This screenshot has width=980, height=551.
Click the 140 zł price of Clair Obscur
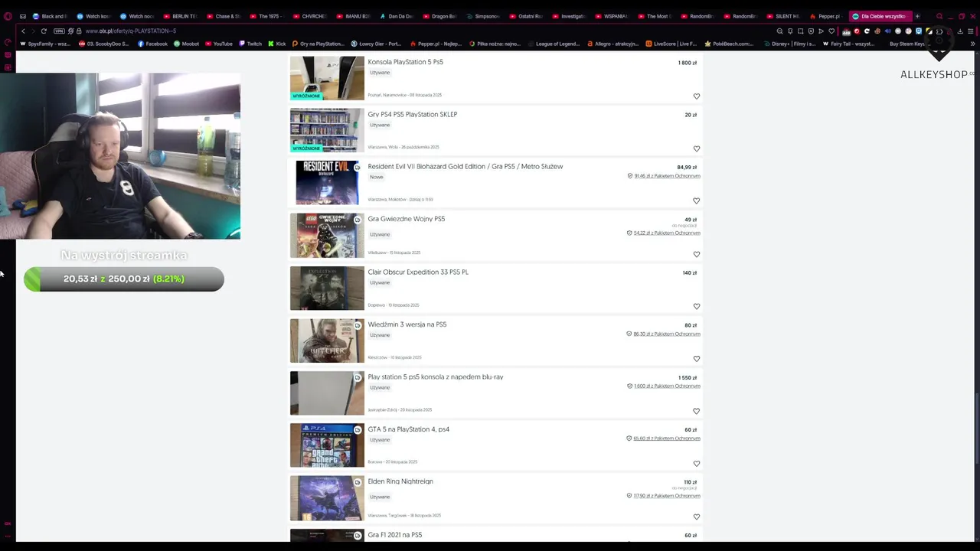click(x=690, y=272)
